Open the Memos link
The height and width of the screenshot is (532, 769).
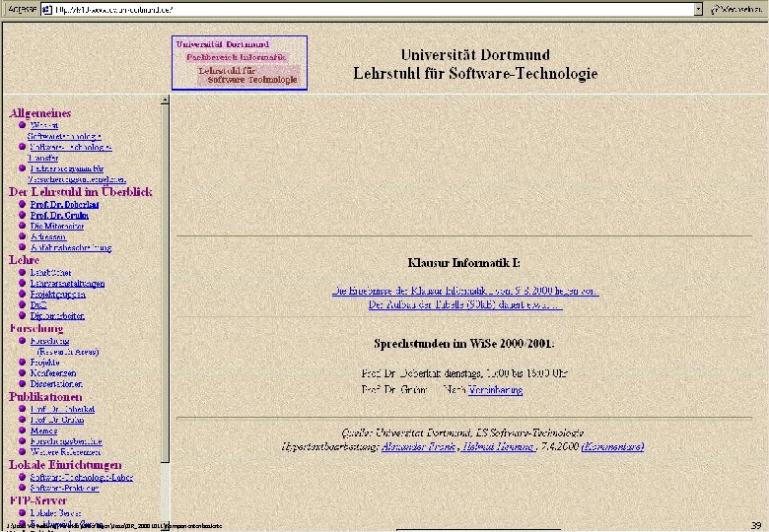click(x=43, y=431)
